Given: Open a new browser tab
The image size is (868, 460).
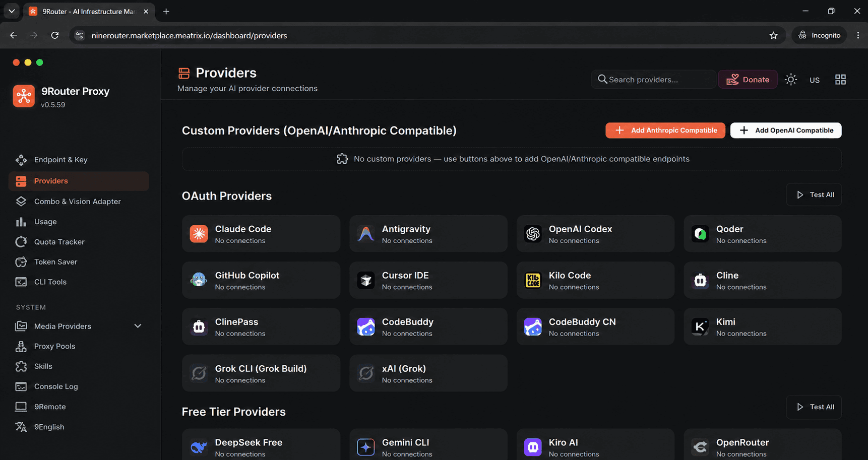Looking at the screenshot, I should 166,11.
